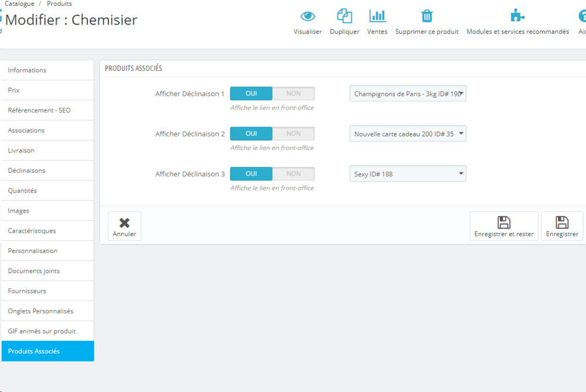Click the Dupliquer label
The image size is (586, 392).
[x=345, y=32]
